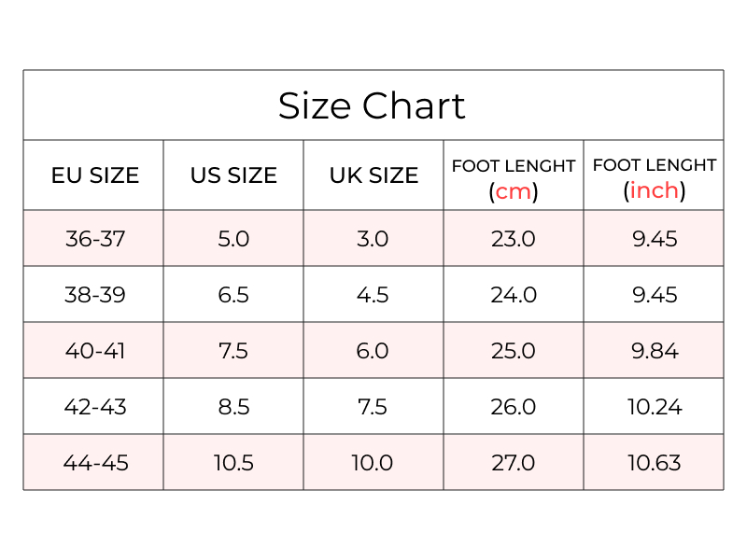The height and width of the screenshot is (560, 747).
Task: Click the 10.63 inch cell
Action: pyautogui.click(x=655, y=463)
